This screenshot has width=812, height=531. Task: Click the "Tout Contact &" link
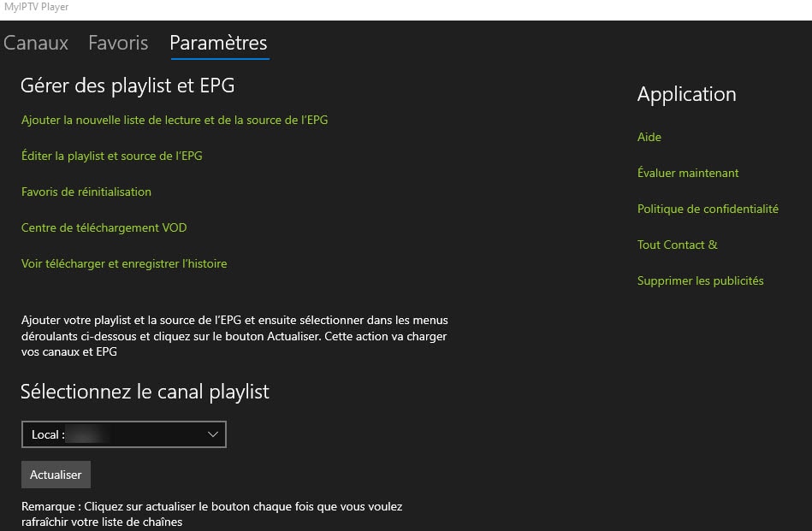(677, 245)
